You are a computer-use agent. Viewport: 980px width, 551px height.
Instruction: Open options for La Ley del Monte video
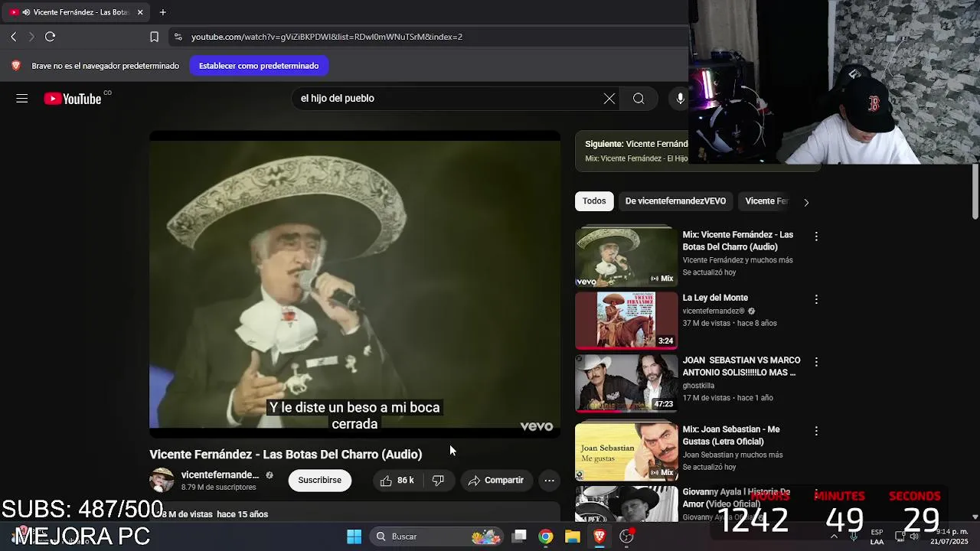[816, 299]
